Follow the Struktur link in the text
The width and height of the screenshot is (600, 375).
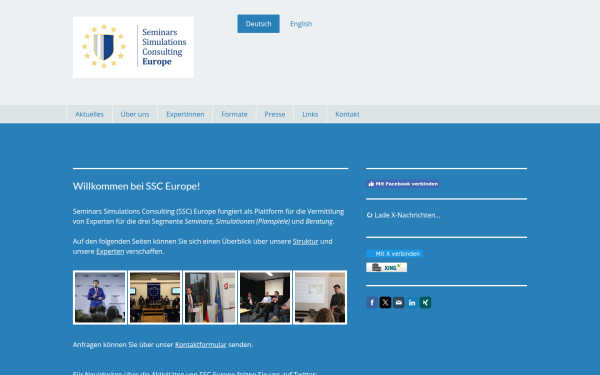point(305,241)
